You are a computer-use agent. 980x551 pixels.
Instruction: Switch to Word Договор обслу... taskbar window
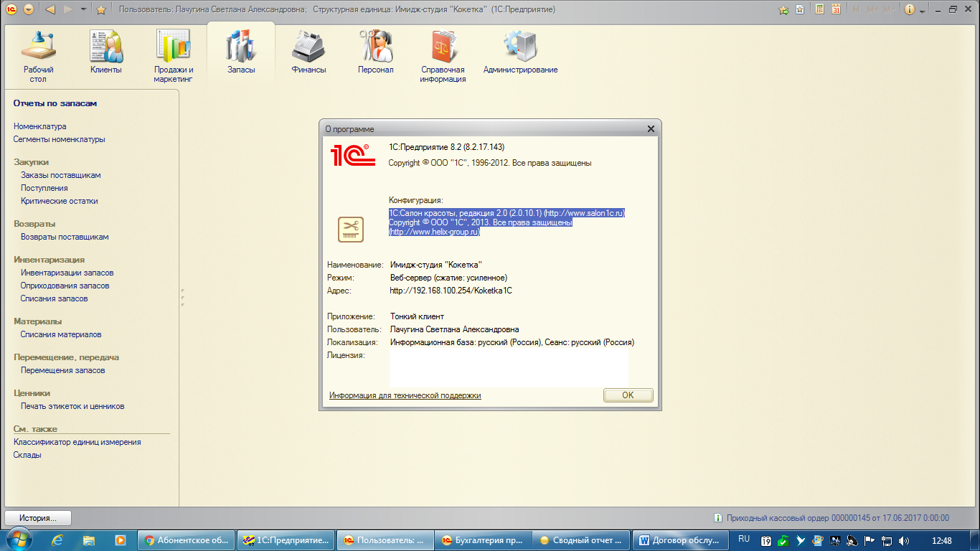pyautogui.click(x=682, y=540)
